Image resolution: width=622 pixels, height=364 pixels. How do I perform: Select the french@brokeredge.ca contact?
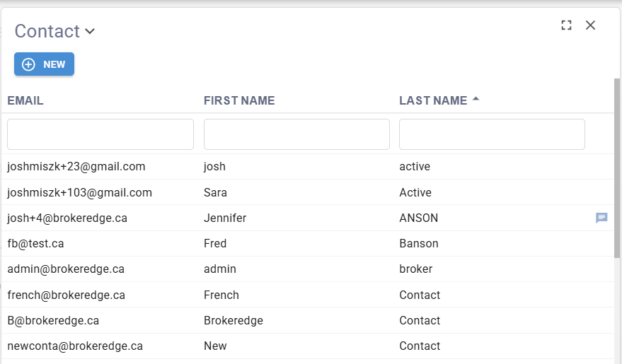pyautogui.click(x=308, y=295)
